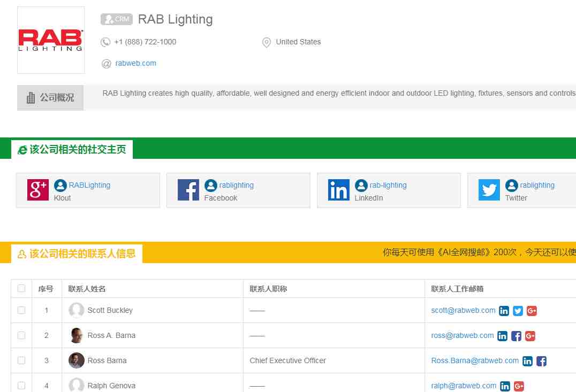Open email ralph@rabweb.com
This screenshot has height=392, width=576.
point(464,386)
